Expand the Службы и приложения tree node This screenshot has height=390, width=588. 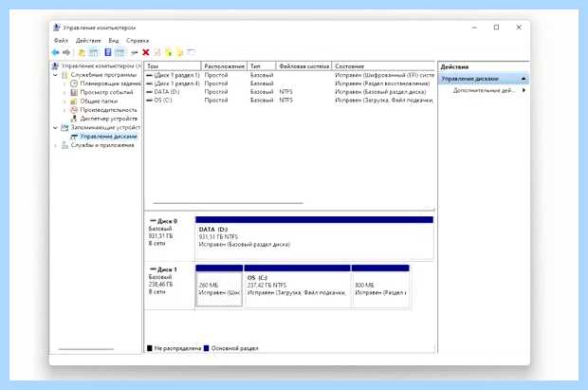(x=56, y=145)
